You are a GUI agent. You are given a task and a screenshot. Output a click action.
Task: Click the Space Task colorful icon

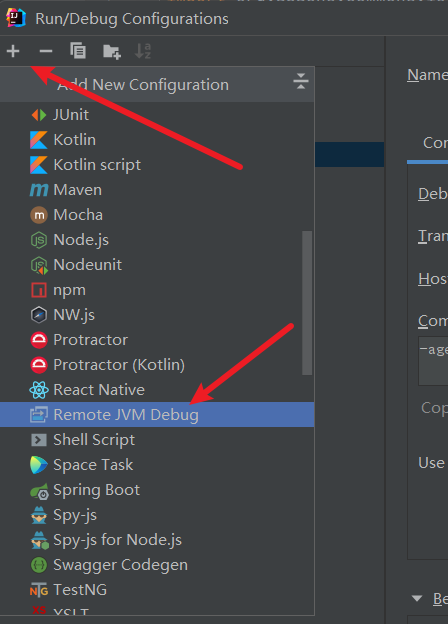[39, 465]
